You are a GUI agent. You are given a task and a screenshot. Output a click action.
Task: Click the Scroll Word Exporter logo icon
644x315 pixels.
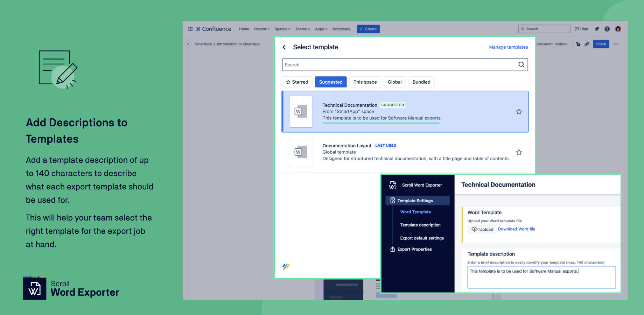point(393,185)
